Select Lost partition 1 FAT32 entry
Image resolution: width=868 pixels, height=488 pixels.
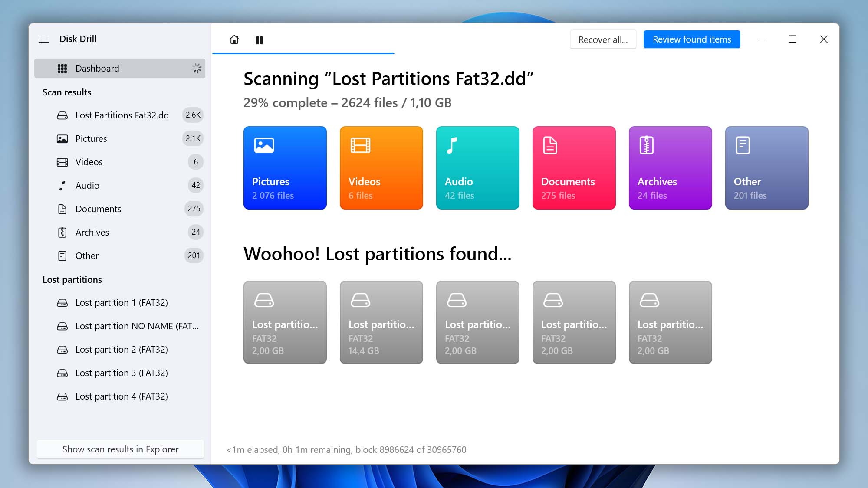121,302
